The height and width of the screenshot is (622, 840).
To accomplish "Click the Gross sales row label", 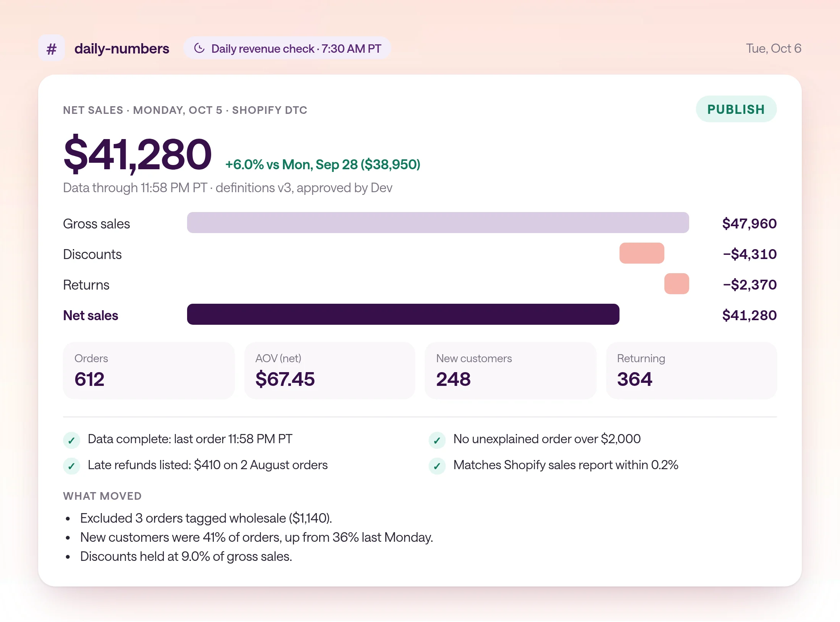I will coord(96,224).
